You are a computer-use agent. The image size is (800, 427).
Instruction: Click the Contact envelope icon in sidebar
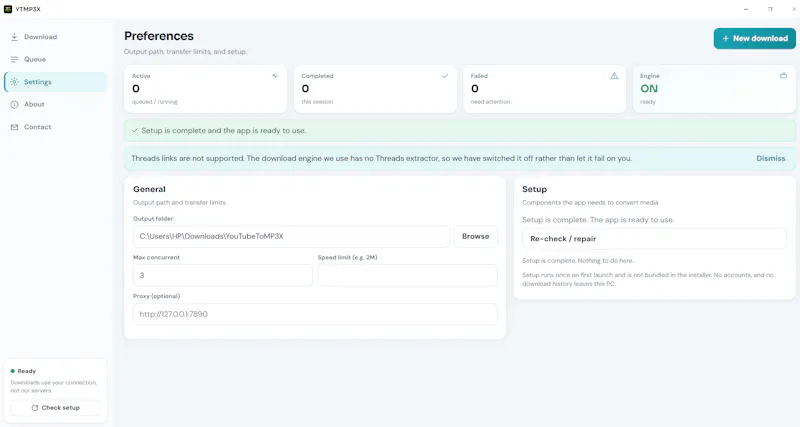pos(14,127)
